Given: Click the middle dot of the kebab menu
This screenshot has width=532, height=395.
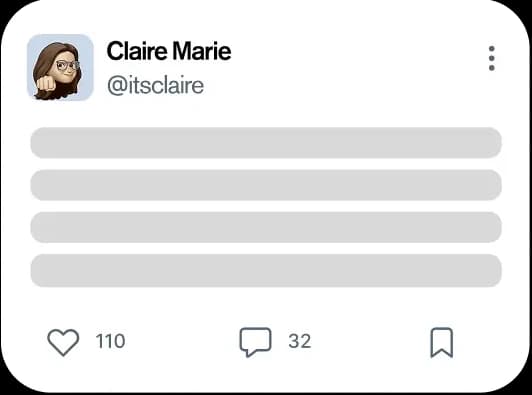Looking at the screenshot, I should click(x=492, y=58).
